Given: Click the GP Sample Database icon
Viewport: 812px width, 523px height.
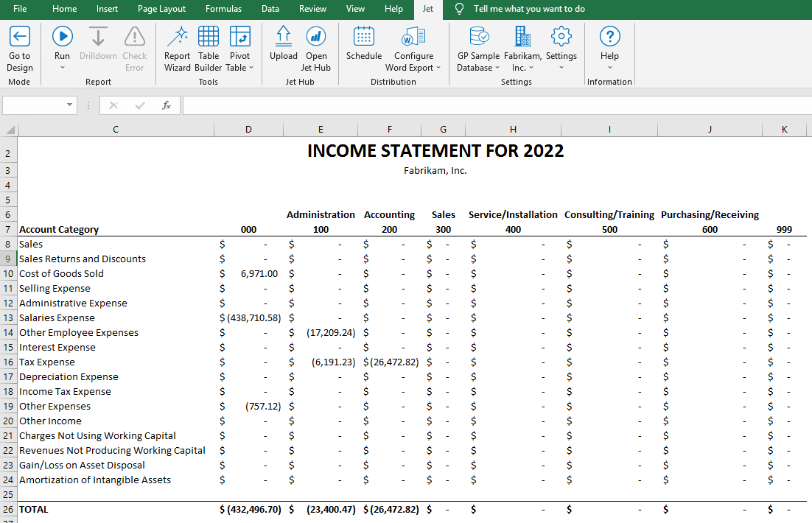Looking at the screenshot, I should [478, 44].
